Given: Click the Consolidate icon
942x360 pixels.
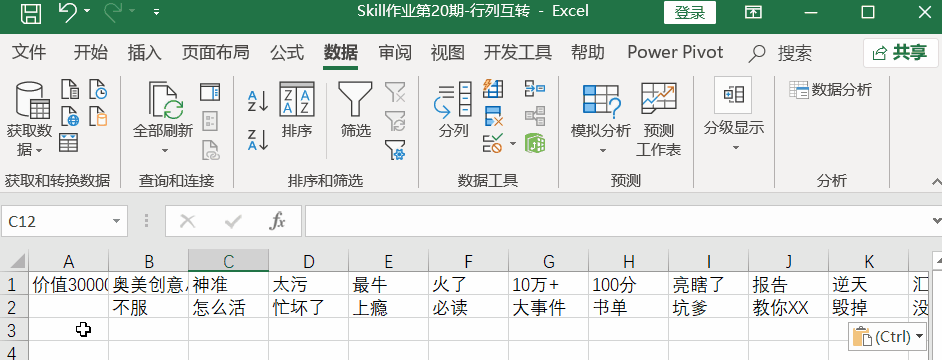Looking at the screenshot, I should 535,88.
